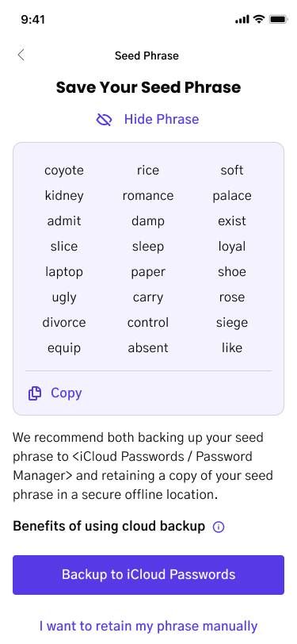The image size is (297, 644).
Task: Click the copy documents icon
Action: (35, 393)
